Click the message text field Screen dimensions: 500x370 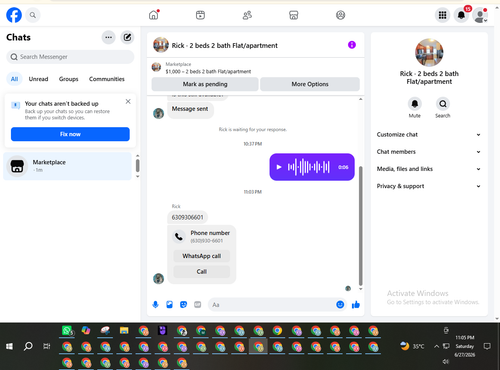[272, 305]
